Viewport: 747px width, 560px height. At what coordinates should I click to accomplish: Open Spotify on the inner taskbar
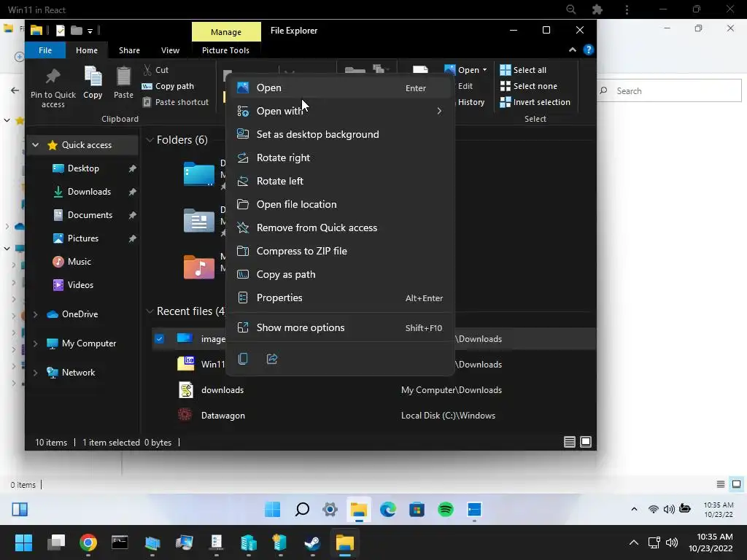(446, 510)
